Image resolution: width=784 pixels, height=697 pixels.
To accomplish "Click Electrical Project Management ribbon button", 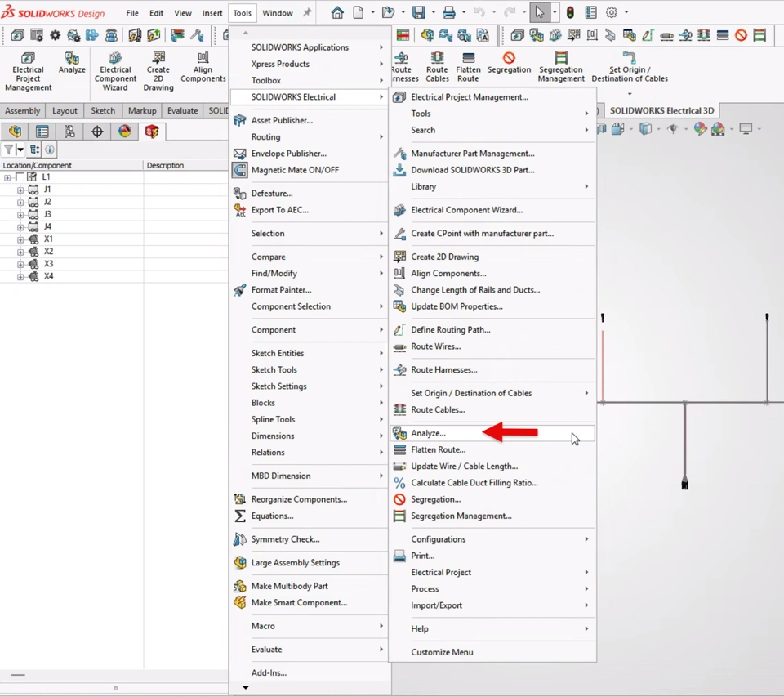I will [28, 72].
